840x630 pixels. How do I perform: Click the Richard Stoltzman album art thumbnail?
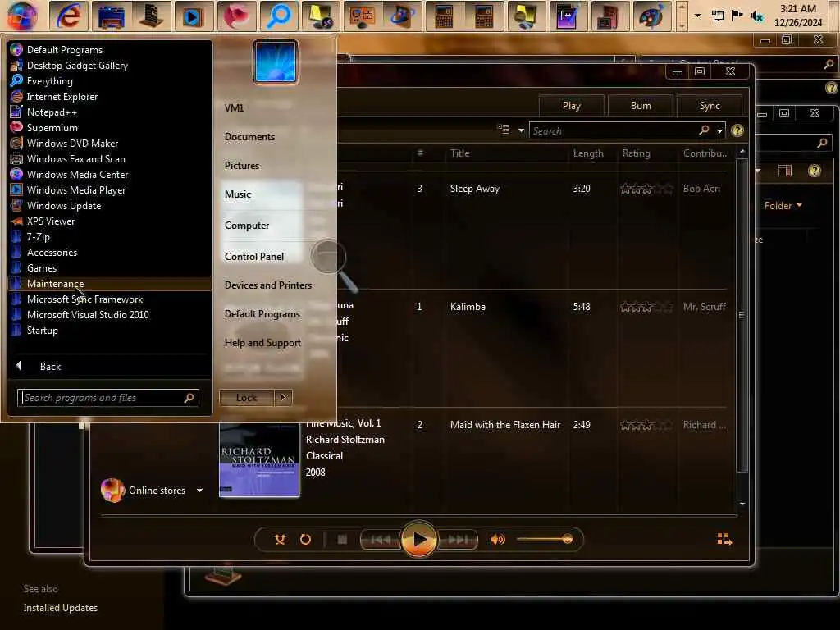(x=259, y=460)
